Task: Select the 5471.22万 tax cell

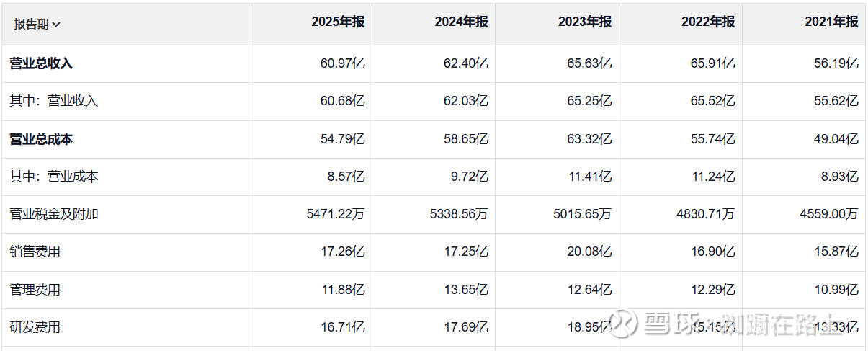Action: click(x=336, y=214)
